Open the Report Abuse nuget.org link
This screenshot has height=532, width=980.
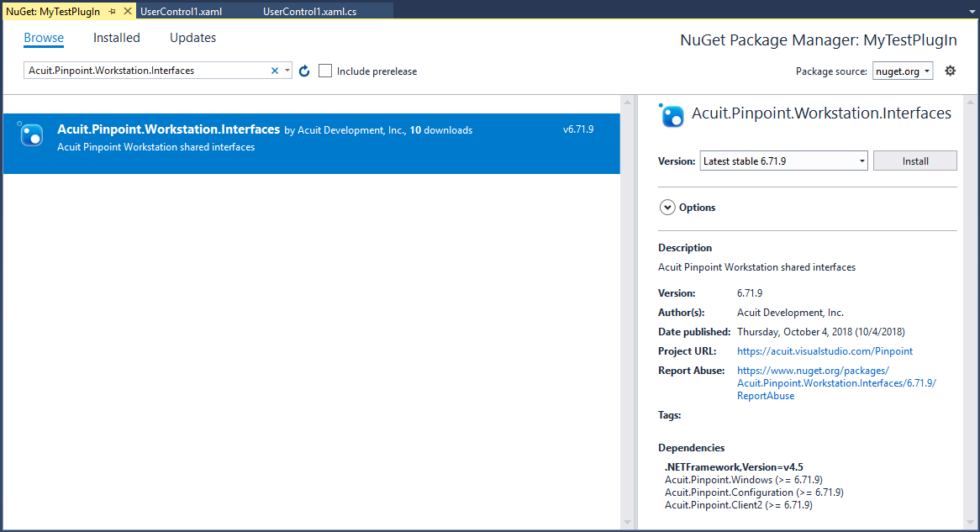(836, 383)
